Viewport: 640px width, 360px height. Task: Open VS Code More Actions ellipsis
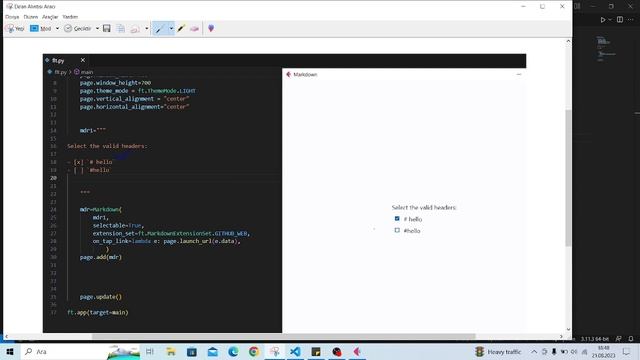pyautogui.click(x=631, y=20)
